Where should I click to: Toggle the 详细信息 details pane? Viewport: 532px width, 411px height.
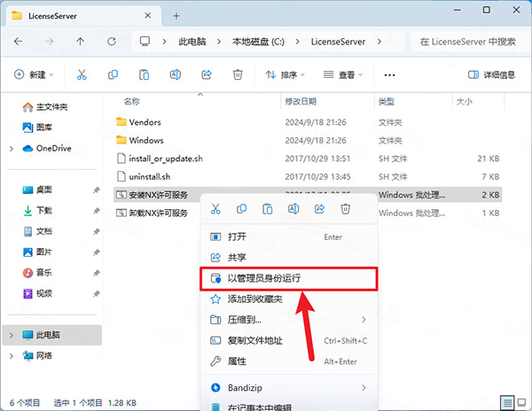click(x=491, y=74)
